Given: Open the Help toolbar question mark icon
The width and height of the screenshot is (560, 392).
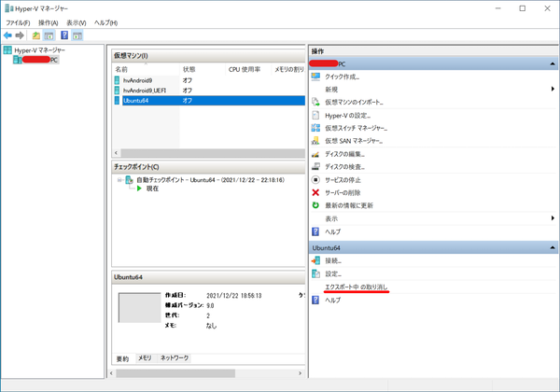Looking at the screenshot, I should (64, 35).
